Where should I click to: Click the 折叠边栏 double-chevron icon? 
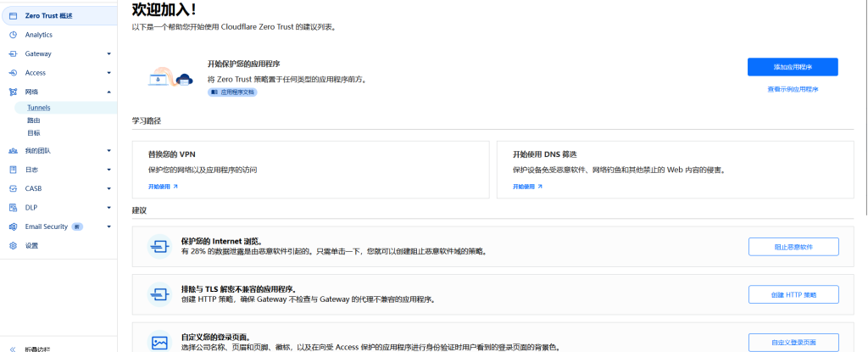14,349
